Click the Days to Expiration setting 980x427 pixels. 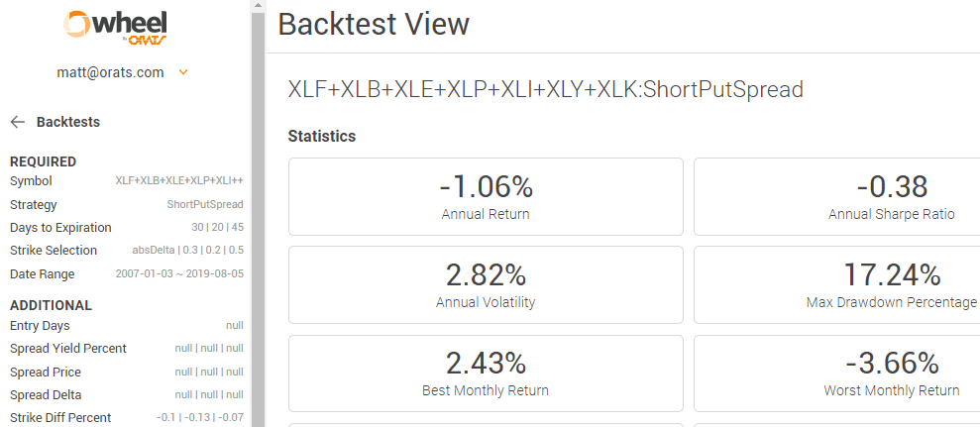[x=127, y=228]
